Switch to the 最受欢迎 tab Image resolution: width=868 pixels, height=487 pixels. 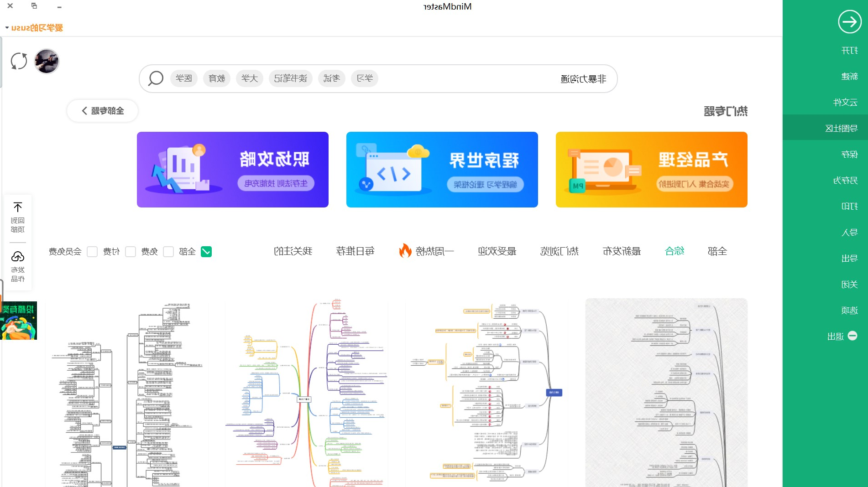[497, 251]
